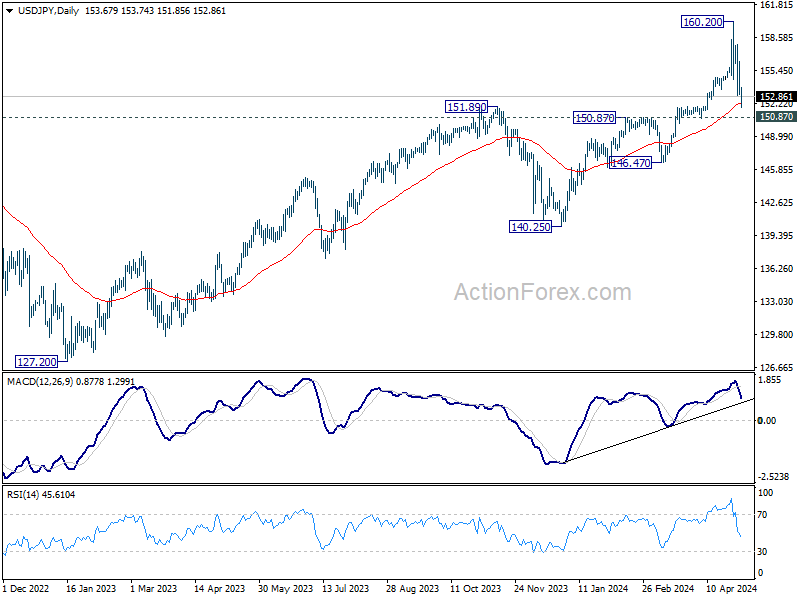800x600 pixels.
Task: Click the 30 May 2023 date label
Action: click(x=285, y=588)
